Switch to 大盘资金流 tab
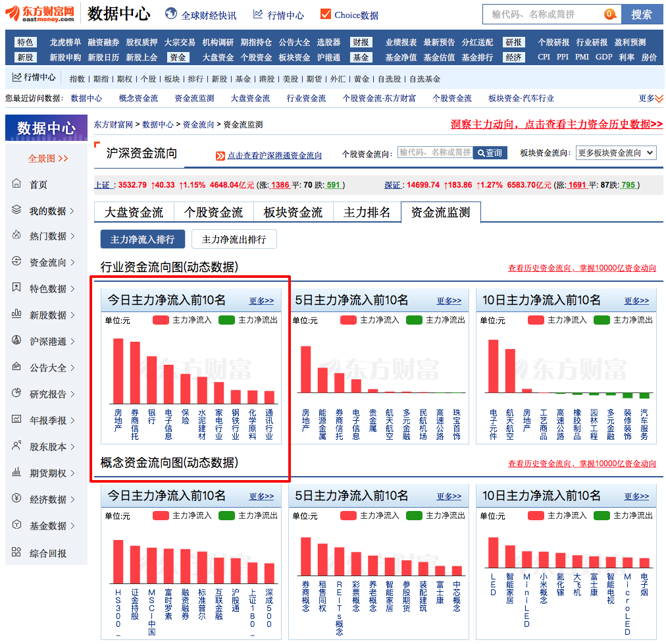666x644 pixels. pos(134,212)
